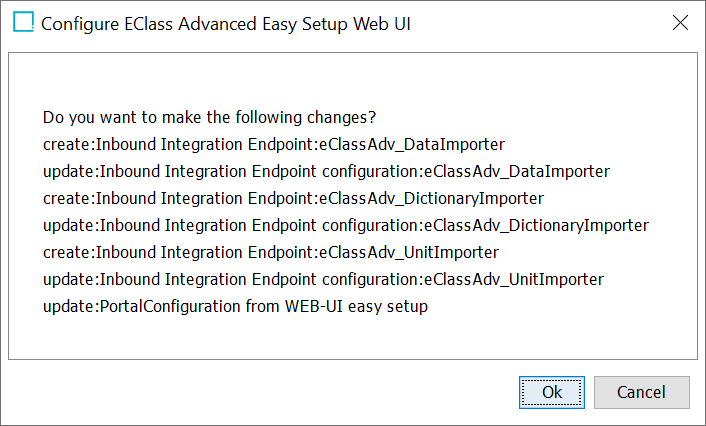This screenshot has width=706, height=426.
Task: Click the empty footer area left of Ok
Action: coord(261,392)
